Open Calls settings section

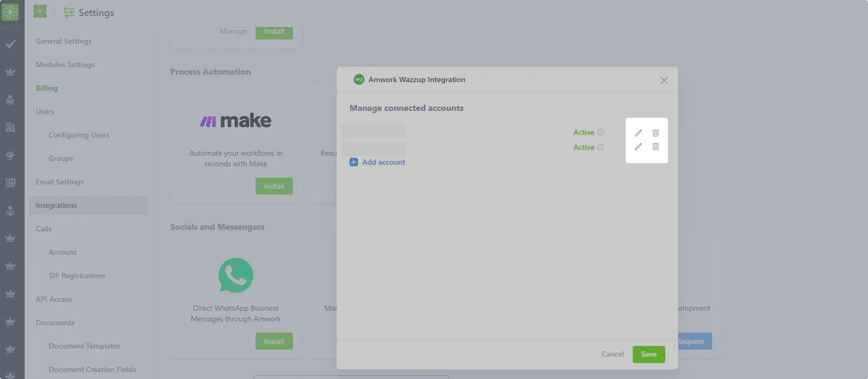(44, 229)
